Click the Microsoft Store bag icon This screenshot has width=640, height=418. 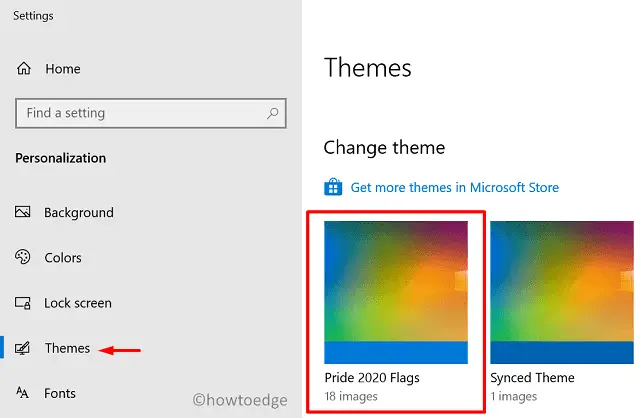pos(333,188)
